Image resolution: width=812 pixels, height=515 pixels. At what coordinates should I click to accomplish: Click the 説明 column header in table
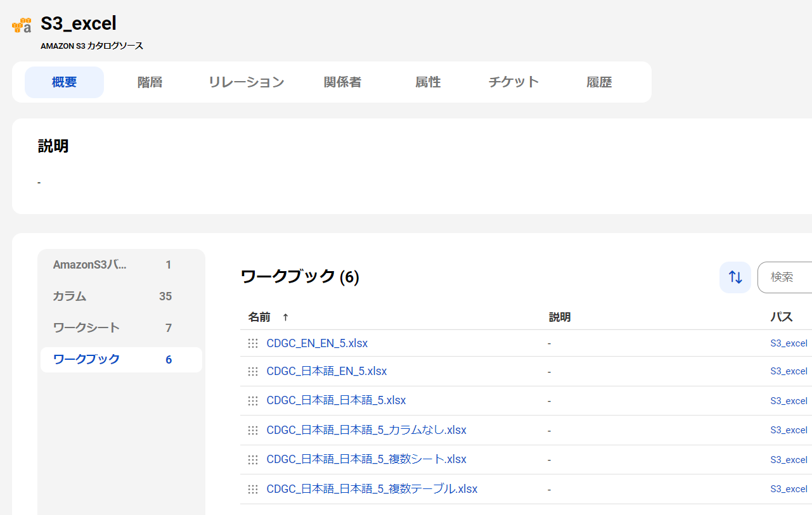click(560, 317)
